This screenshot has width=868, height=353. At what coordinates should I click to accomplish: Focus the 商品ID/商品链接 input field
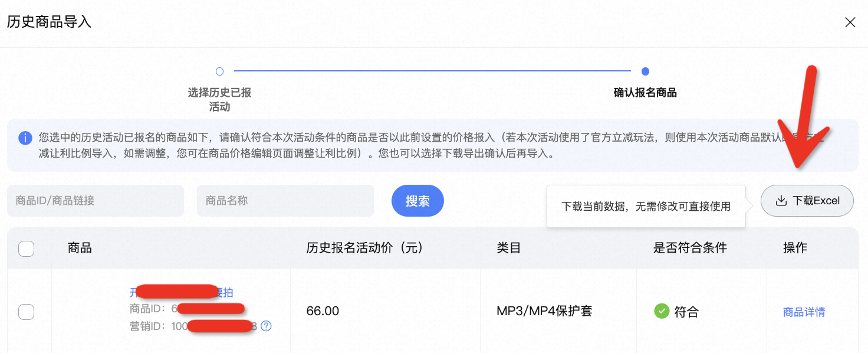(x=96, y=201)
